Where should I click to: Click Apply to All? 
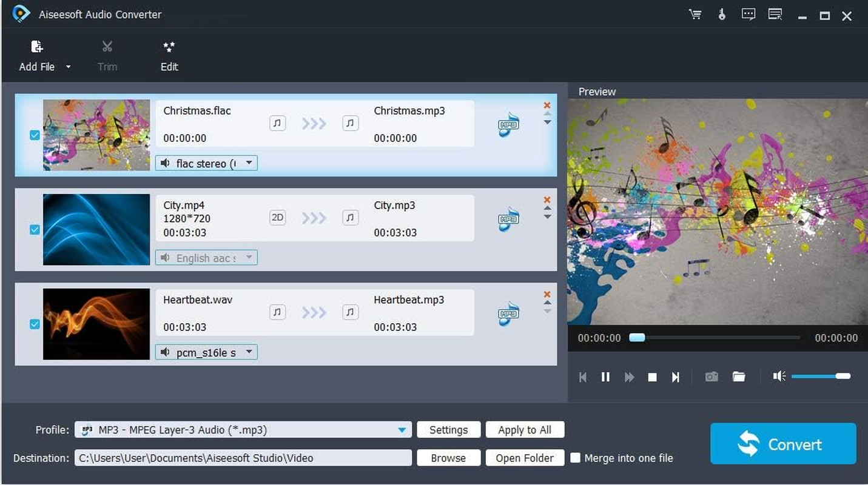525,429
